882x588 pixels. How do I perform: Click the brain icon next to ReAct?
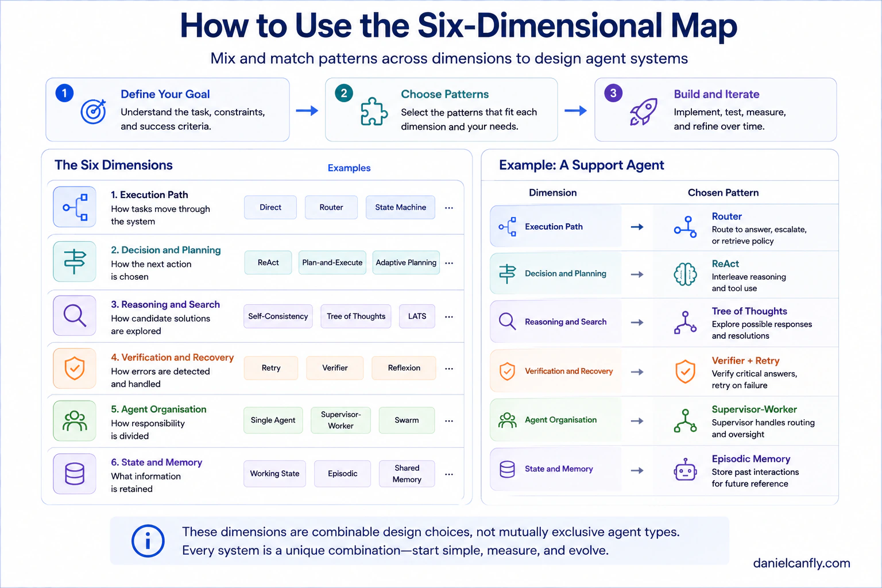(685, 274)
